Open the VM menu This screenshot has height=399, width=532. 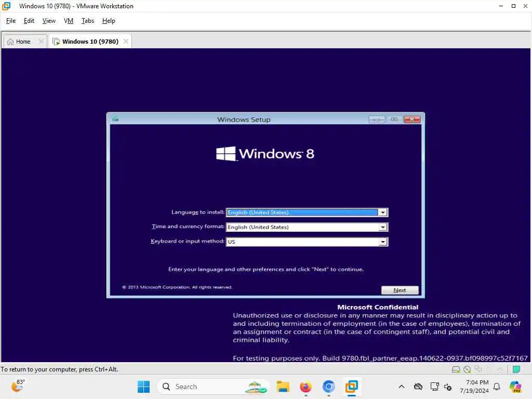pos(69,21)
